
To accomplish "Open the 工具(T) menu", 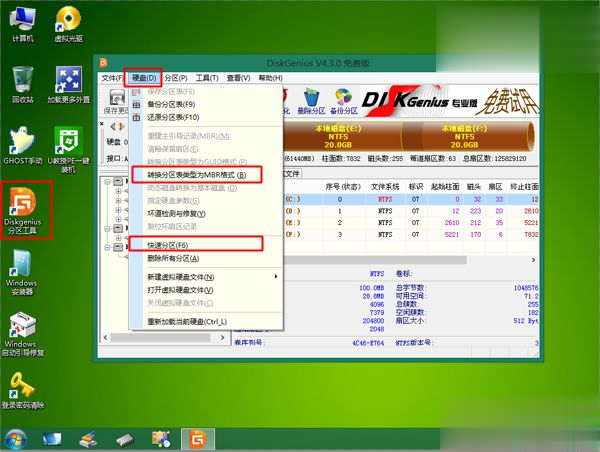I will coord(207,78).
